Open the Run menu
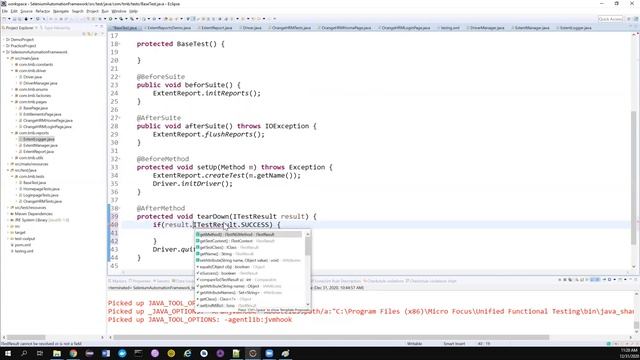This screenshot has height=360, width=640. (x=105, y=11)
